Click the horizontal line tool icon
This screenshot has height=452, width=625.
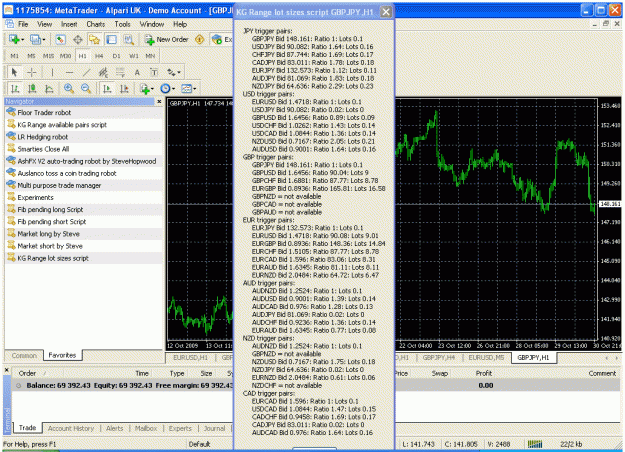coord(69,72)
